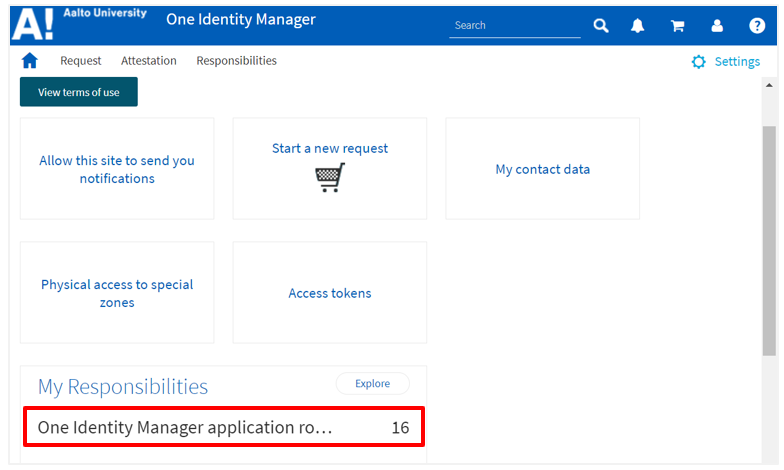The image size is (784, 470).
Task: Click the search magnifier icon
Action: click(601, 26)
